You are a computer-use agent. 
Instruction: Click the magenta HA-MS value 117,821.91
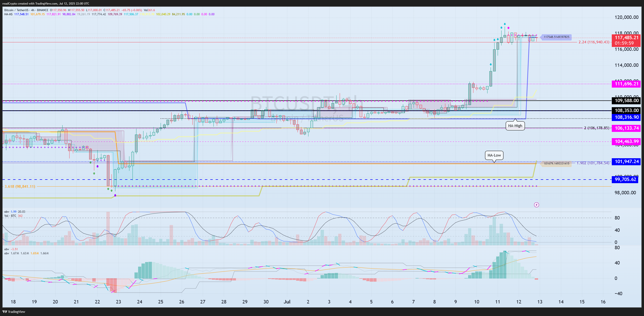(54, 14)
